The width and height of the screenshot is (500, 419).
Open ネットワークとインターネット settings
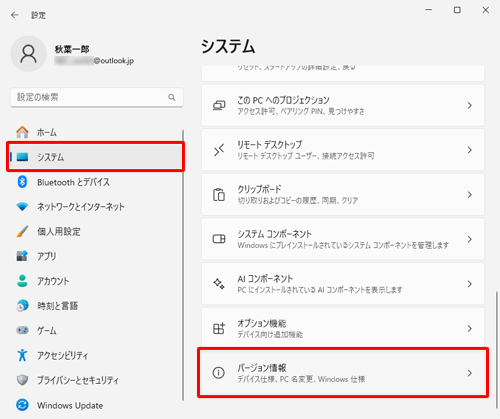coord(96,207)
